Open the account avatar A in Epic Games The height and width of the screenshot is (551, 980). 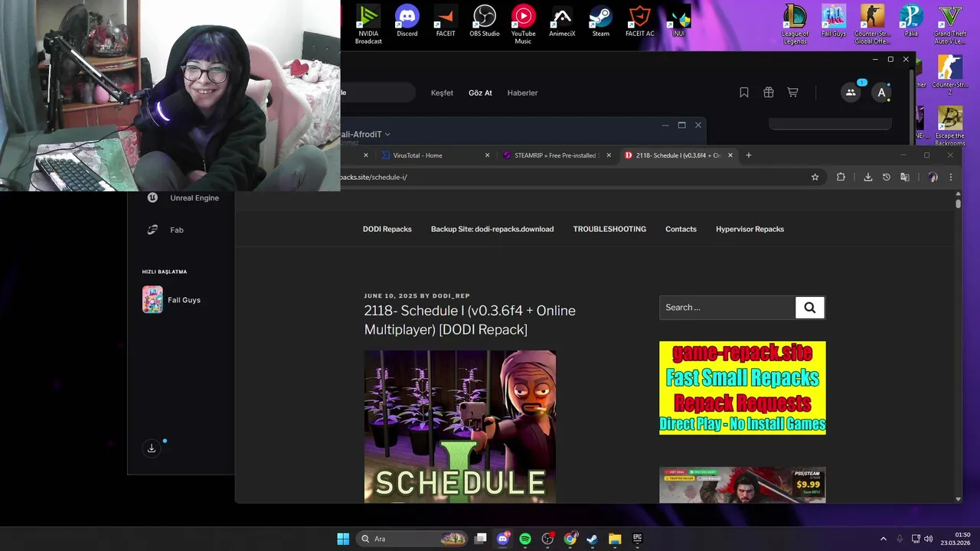[x=881, y=93]
